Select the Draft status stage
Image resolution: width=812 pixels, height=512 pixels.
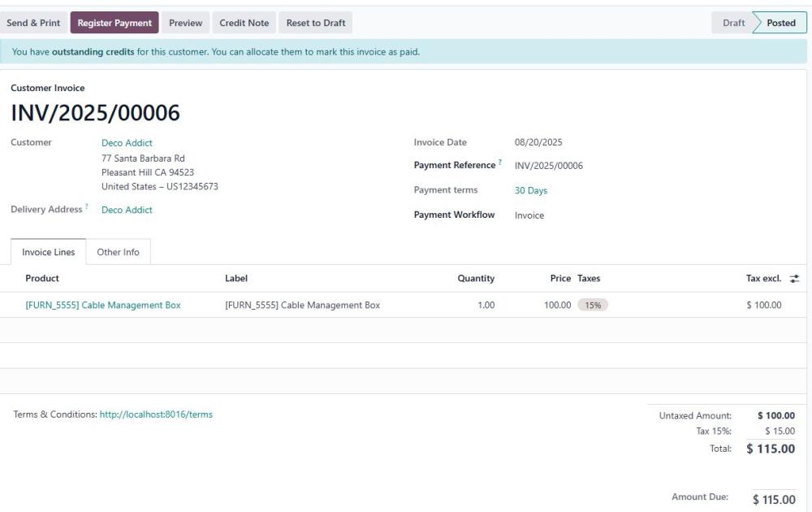[x=733, y=23]
